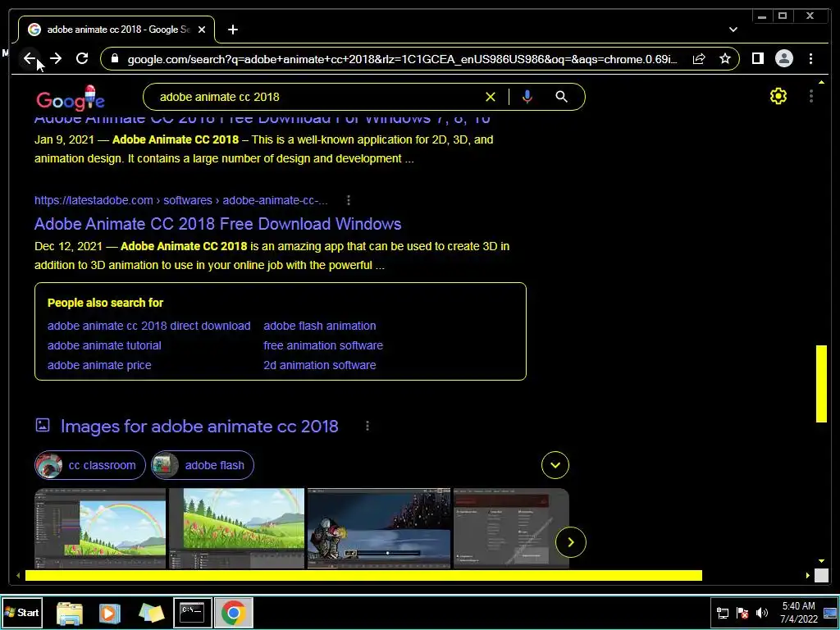The image size is (840, 630).
Task: Open the latestadobe.com result URL
Action: click(181, 200)
